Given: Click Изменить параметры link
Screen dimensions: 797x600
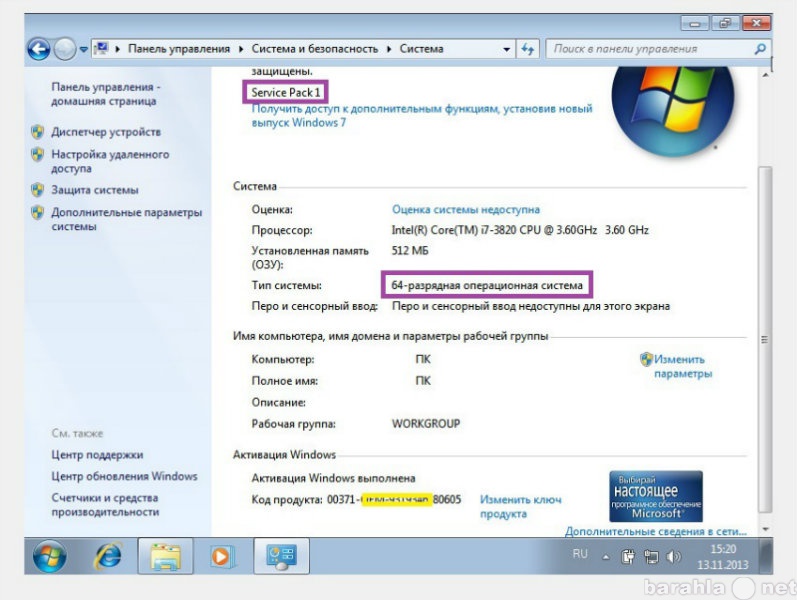Looking at the screenshot, I should pyautogui.click(x=683, y=367).
